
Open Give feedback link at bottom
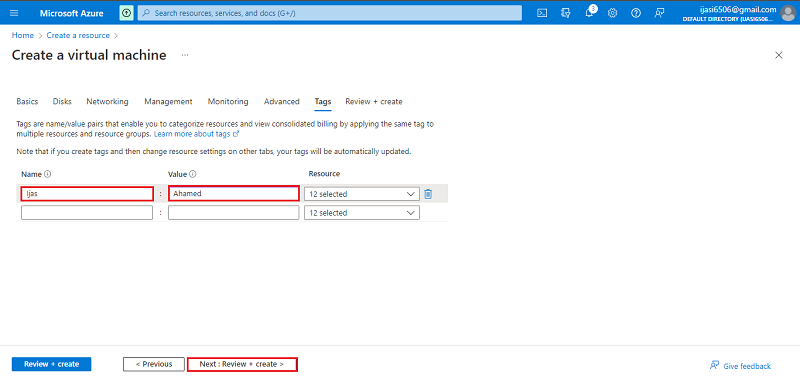click(740, 366)
